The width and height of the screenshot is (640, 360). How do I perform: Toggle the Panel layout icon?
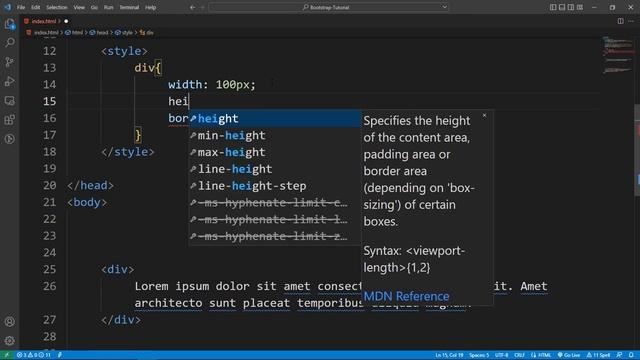tap(562, 7)
